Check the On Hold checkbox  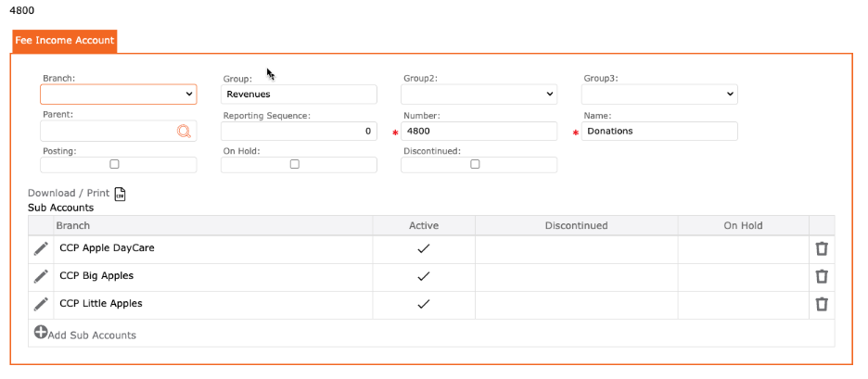(x=295, y=164)
